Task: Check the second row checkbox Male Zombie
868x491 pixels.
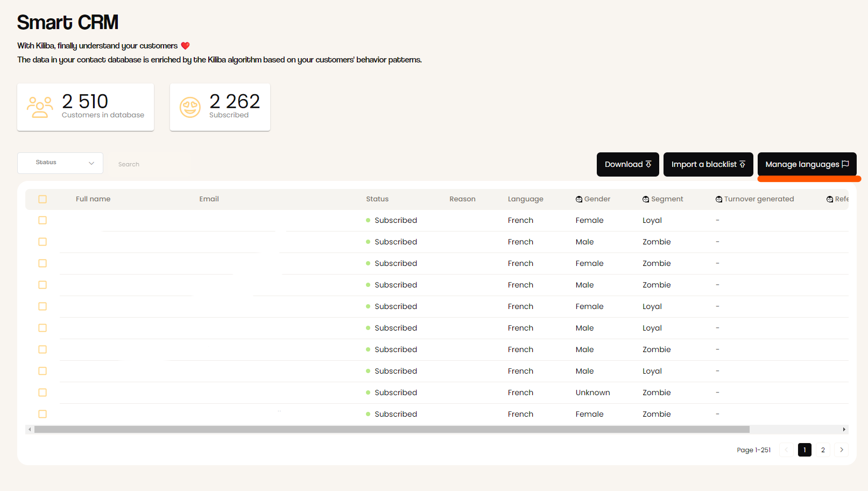Action: tap(43, 242)
